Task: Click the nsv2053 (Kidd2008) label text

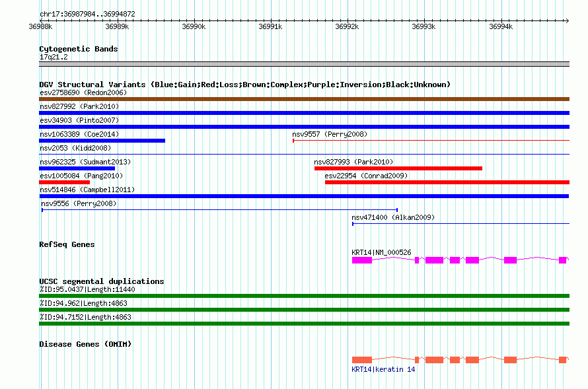Action: coord(75,148)
